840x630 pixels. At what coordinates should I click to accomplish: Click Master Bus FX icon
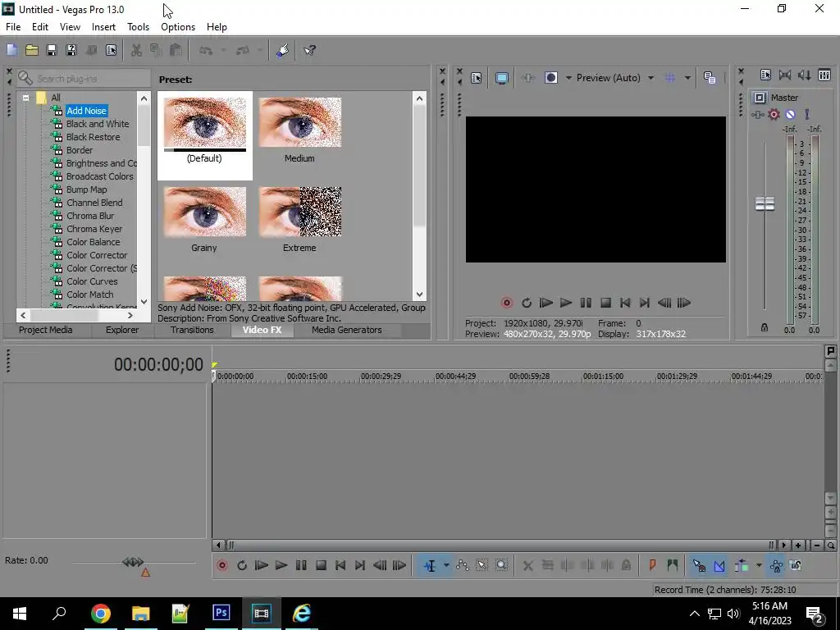point(757,114)
